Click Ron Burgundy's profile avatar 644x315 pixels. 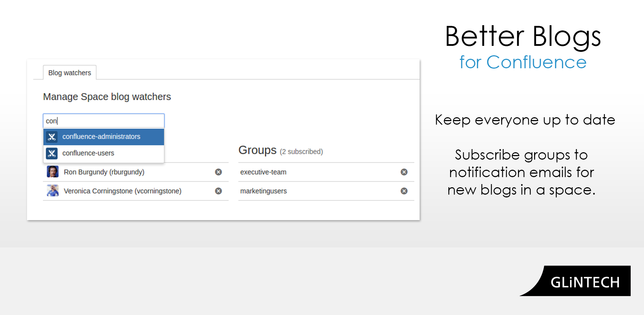click(x=52, y=172)
